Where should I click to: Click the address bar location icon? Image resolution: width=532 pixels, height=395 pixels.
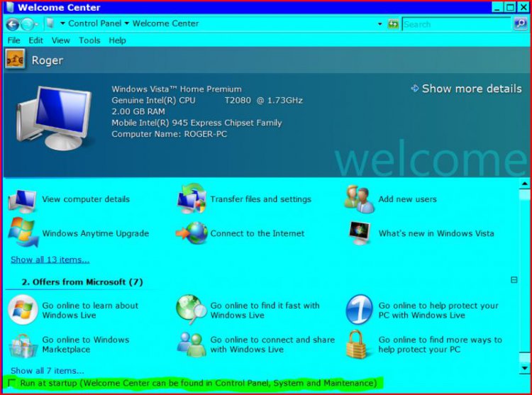[50, 23]
